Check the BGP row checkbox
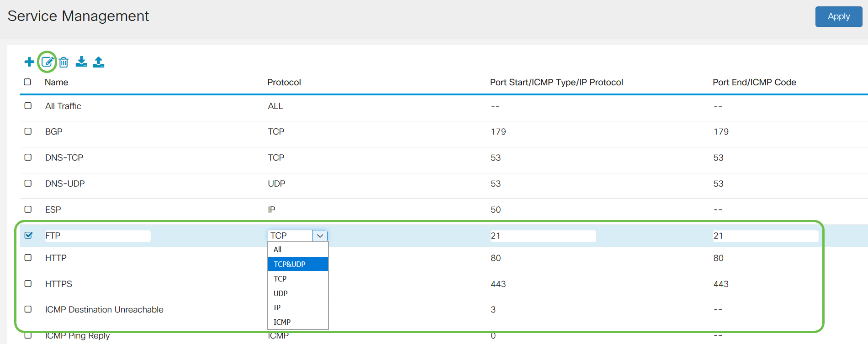 coord(28,131)
